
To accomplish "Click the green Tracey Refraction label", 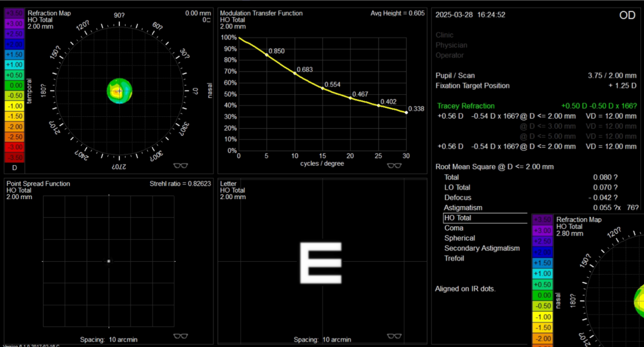I will (466, 106).
